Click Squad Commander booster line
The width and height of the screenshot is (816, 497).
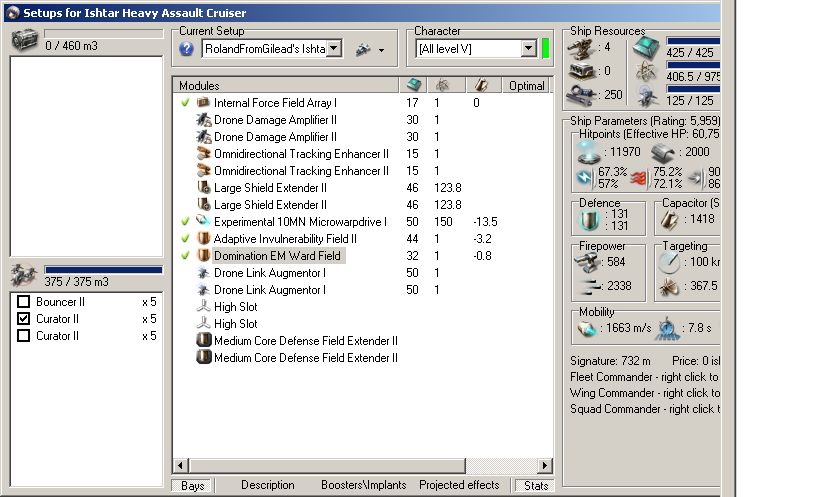click(x=645, y=409)
